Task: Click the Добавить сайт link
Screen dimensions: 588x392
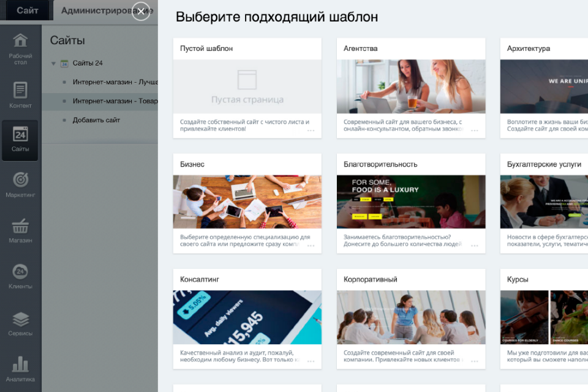Action: (96, 120)
